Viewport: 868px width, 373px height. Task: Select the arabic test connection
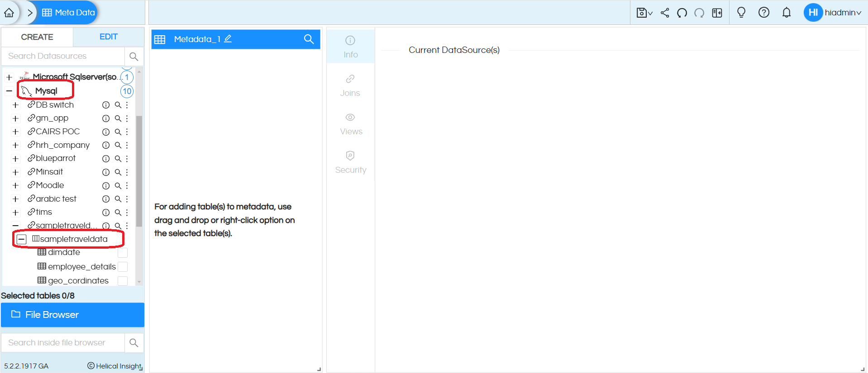pos(56,199)
